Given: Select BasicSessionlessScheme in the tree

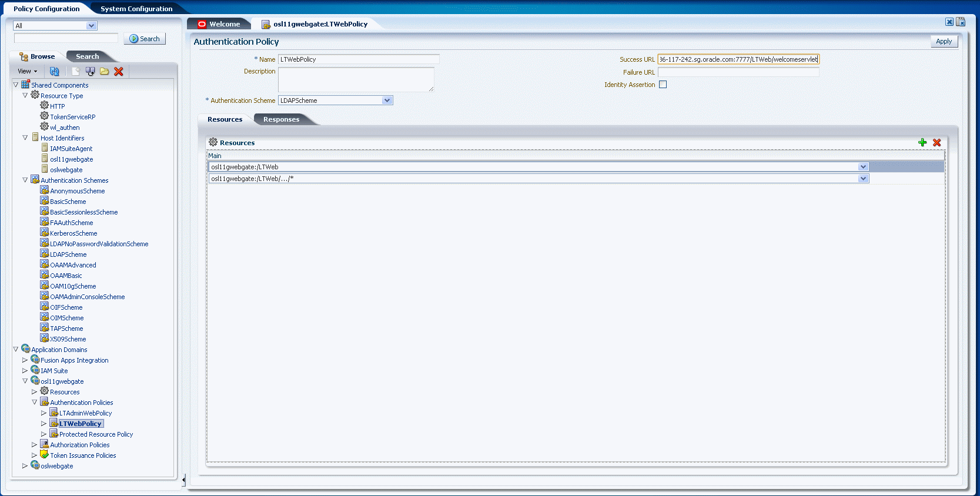Looking at the screenshot, I should pos(84,212).
